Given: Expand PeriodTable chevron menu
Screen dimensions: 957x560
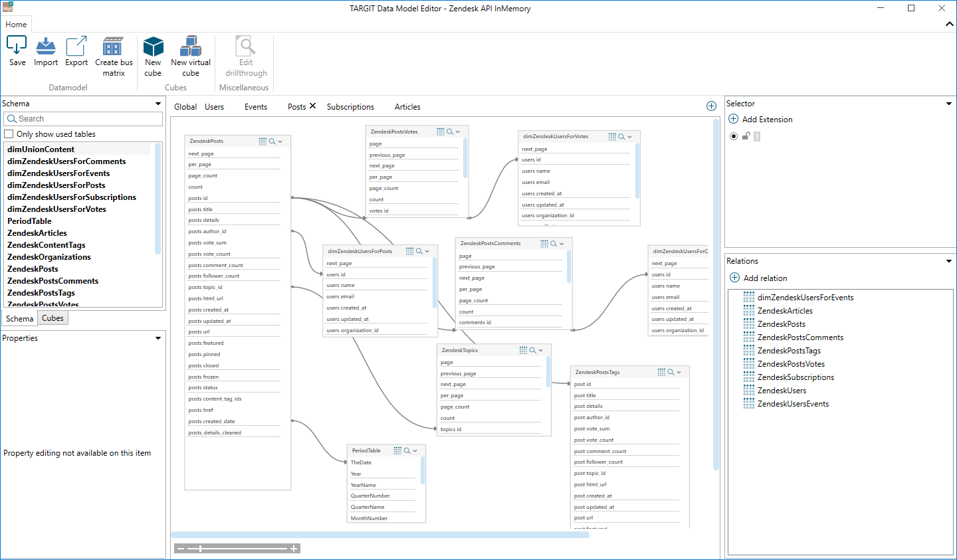Looking at the screenshot, I should pos(415,451).
